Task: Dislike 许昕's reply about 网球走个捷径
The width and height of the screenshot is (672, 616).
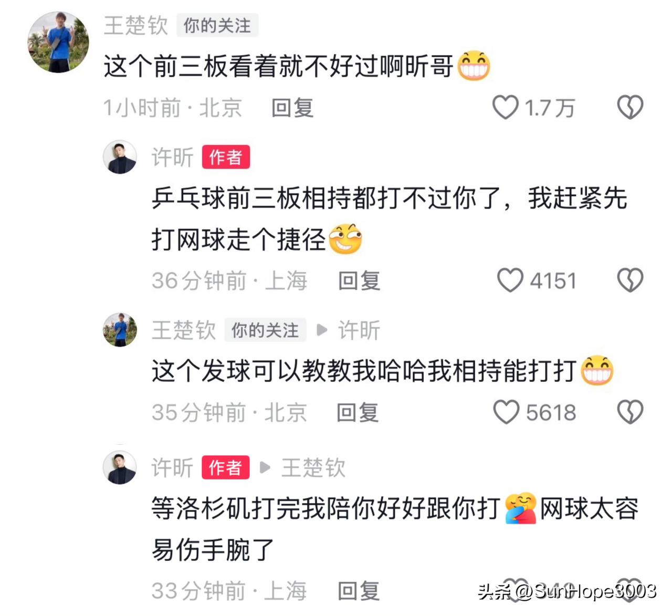Action: pos(629,280)
